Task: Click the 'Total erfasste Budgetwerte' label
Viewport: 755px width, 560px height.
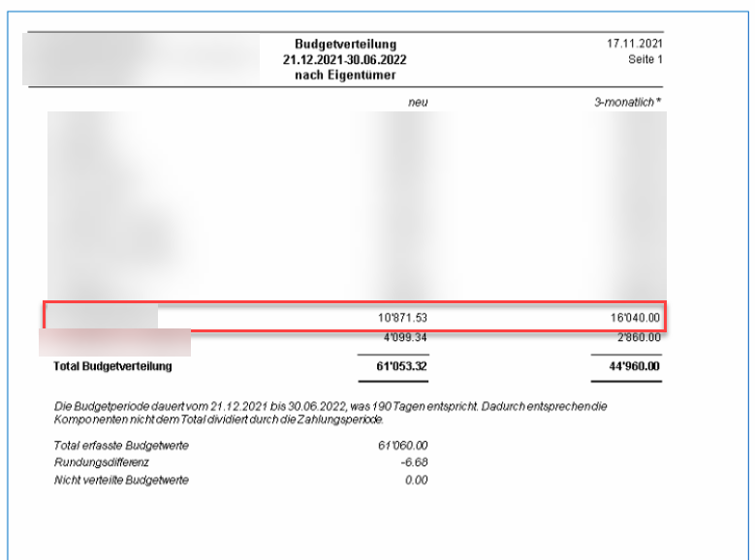Action: coord(121,446)
